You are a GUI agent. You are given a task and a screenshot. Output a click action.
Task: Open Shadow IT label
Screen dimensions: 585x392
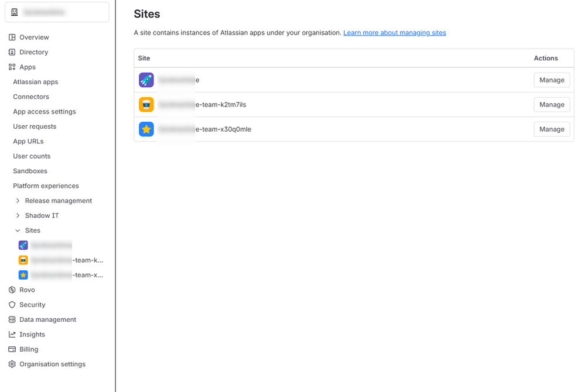(x=42, y=216)
